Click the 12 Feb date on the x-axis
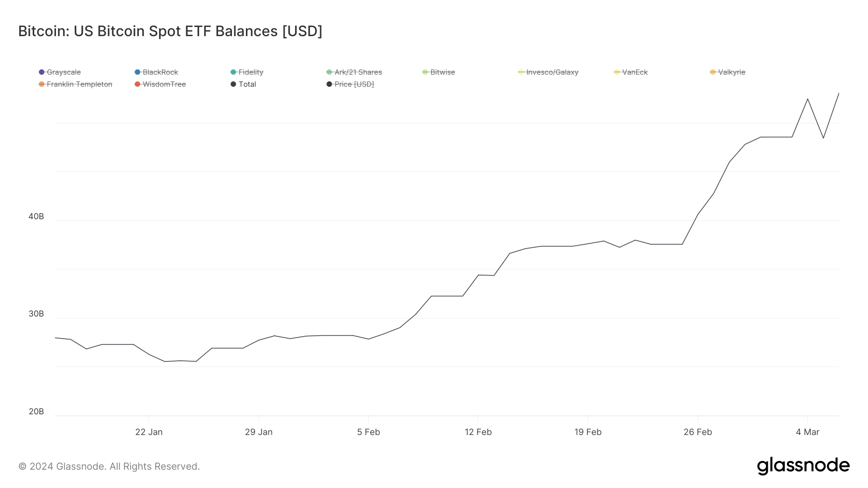The height and width of the screenshot is (488, 868). pos(478,432)
